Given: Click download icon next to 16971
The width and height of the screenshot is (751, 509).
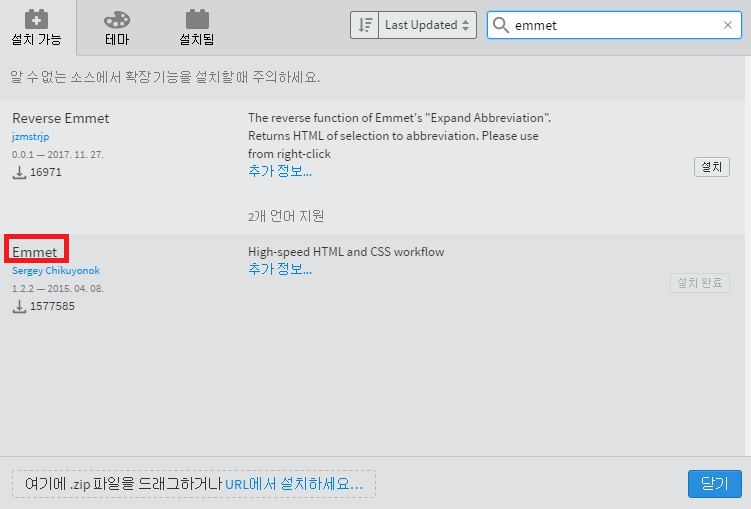Looking at the screenshot, I should [19, 172].
